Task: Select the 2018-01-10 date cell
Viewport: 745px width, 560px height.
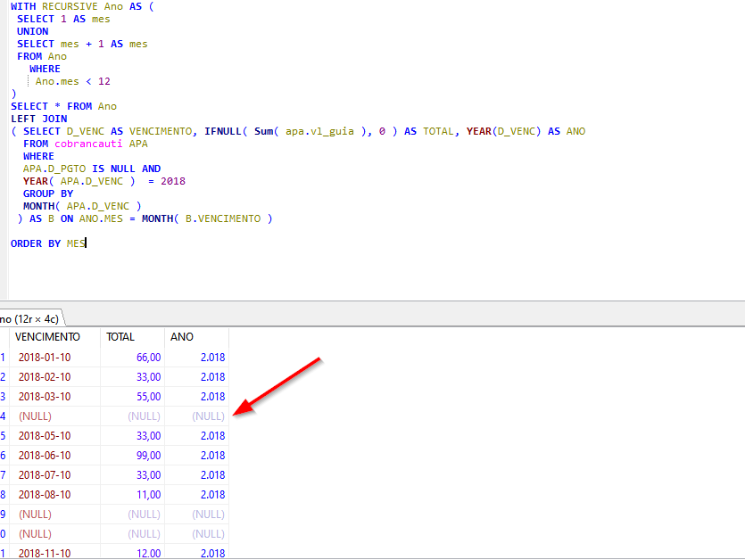Action: pyautogui.click(x=45, y=358)
